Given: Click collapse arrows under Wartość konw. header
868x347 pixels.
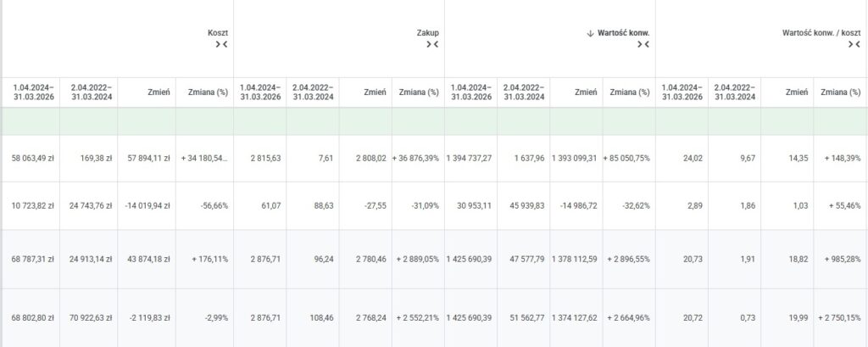Looking at the screenshot, I should click(x=642, y=45).
